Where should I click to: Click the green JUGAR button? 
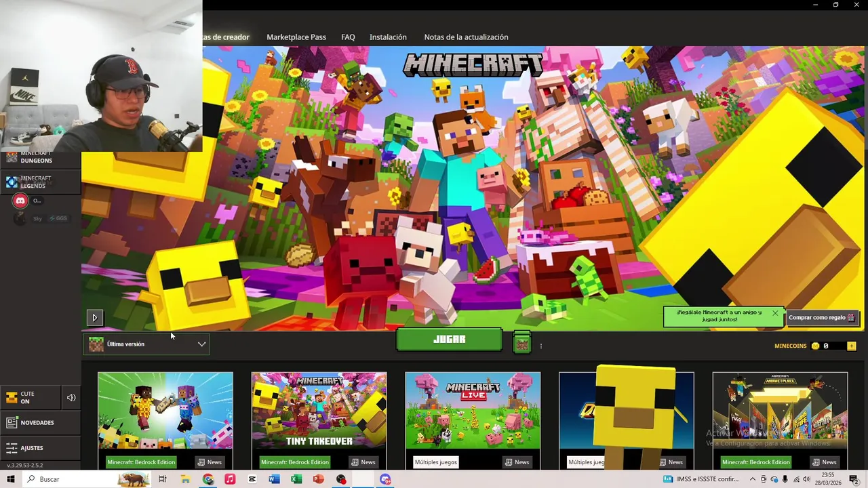[x=449, y=340]
